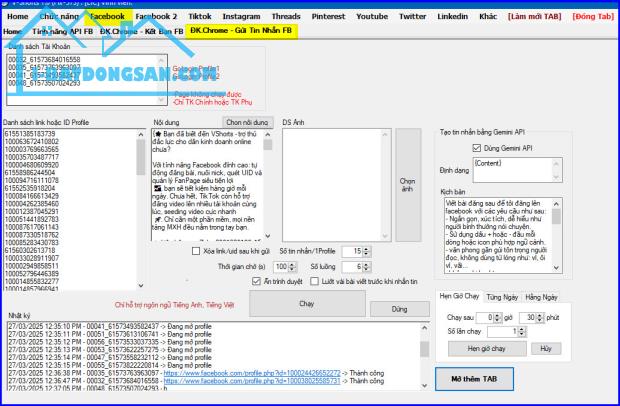The width and height of the screenshot is (620, 406).
Task: Open the Youtube tab
Action: 372,17
